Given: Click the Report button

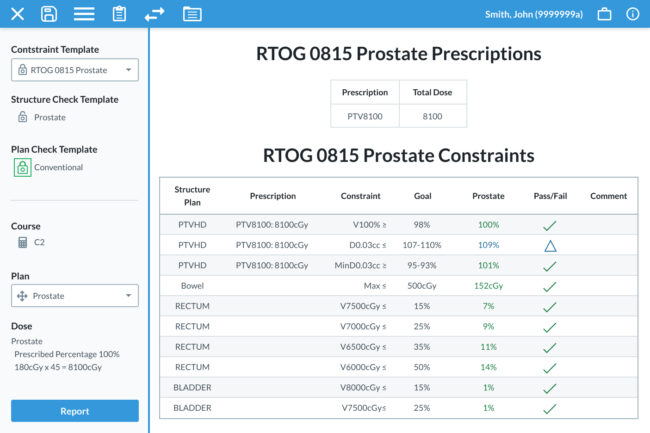Looking at the screenshot, I should (x=75, y=411).
